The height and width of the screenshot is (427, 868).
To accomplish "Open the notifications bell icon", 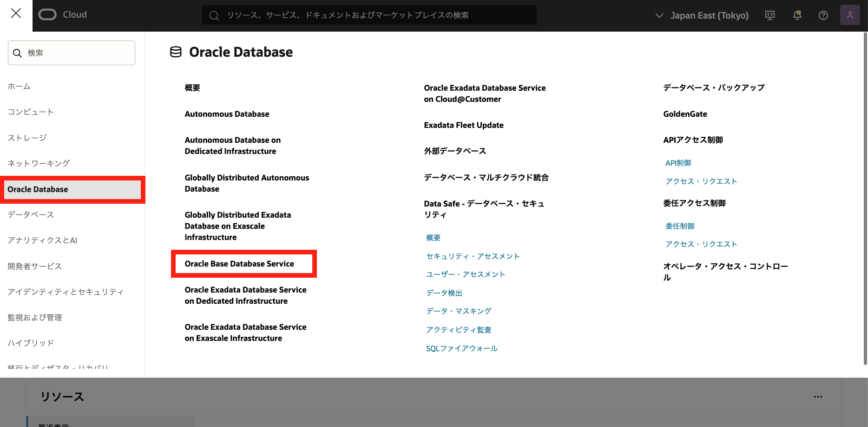I will [x=797, y=15].
